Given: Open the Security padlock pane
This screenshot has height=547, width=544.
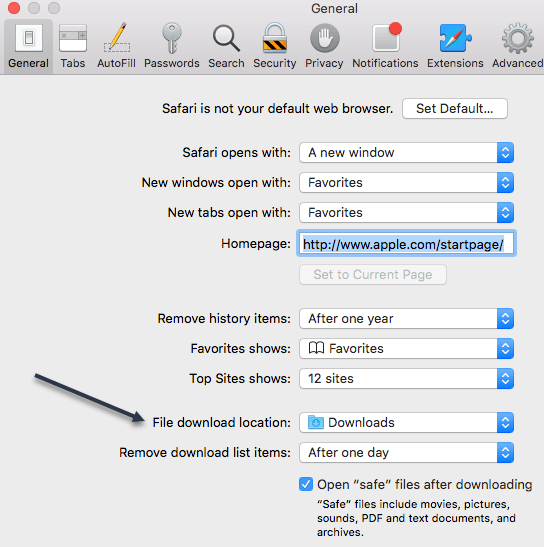Looking at the screenshot, I should pyautogui.click(x=275, y=45).
